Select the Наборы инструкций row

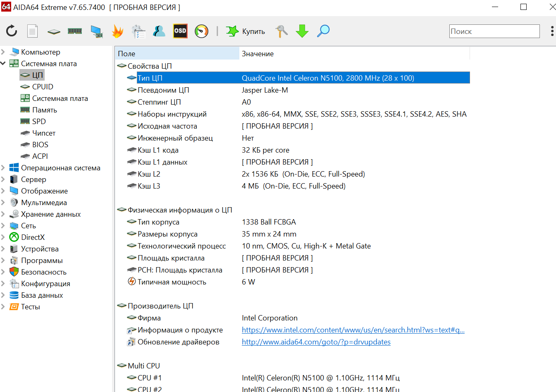pyautogui.click(x=298, y=114)
